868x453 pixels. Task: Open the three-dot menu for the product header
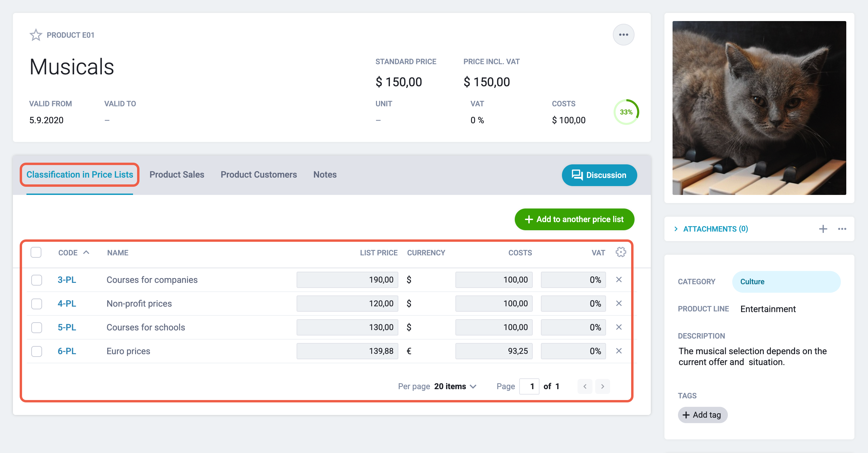click(x=623, y=35)
